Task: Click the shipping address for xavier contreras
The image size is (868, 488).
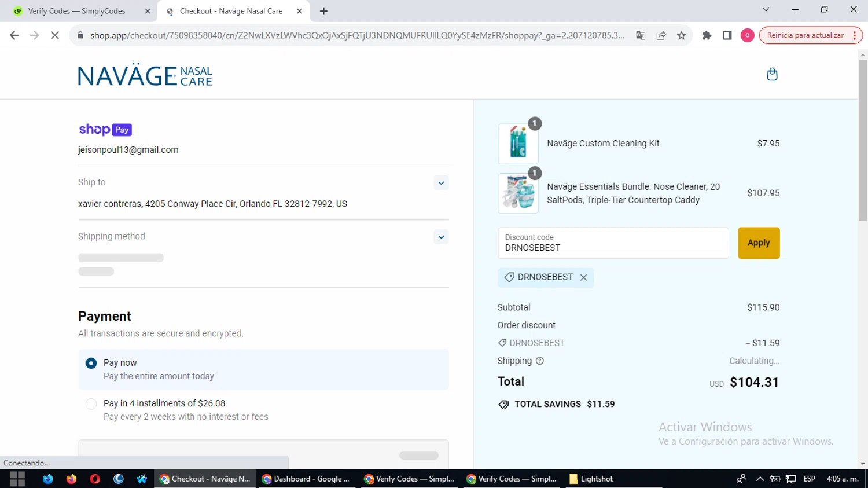Action: point(212,204)
